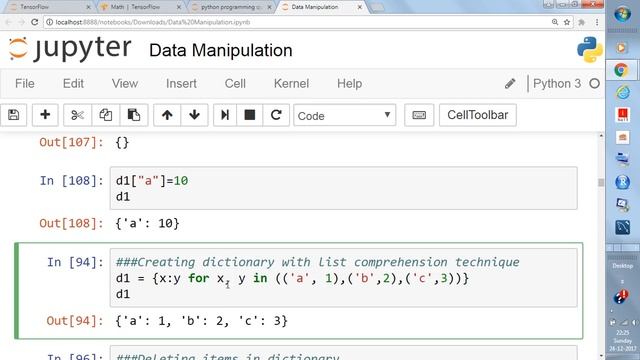This screenshot has height=360, width=640.
Task: Run the current cell with the step icon
Action: point(225,115)
